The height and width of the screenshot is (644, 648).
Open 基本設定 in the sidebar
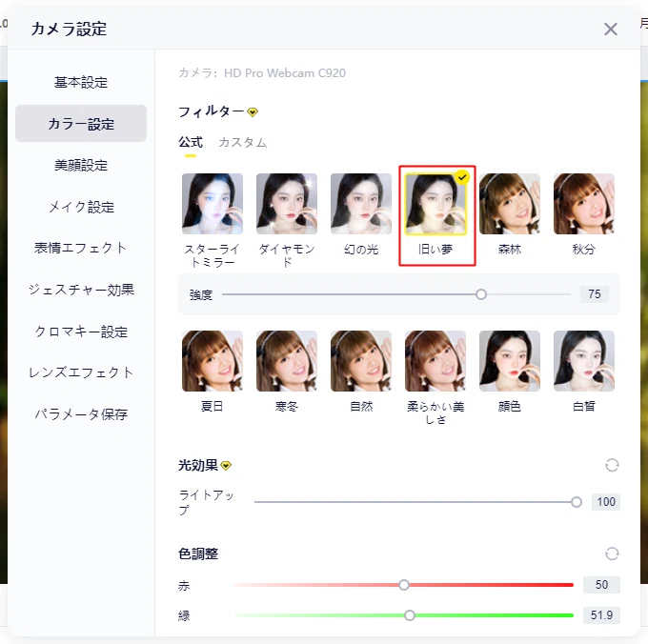tap(81, 82)
